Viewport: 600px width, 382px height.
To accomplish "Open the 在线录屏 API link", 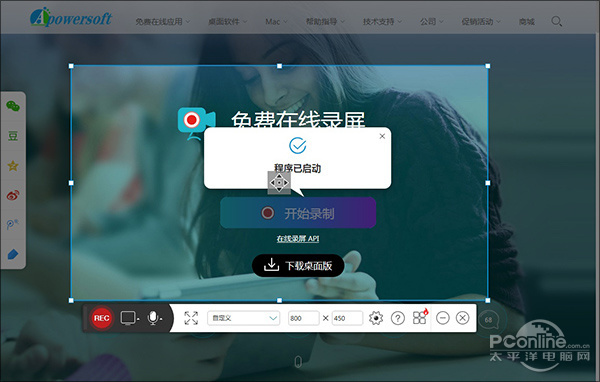I will pyautogui.click(x=298, y=239).
